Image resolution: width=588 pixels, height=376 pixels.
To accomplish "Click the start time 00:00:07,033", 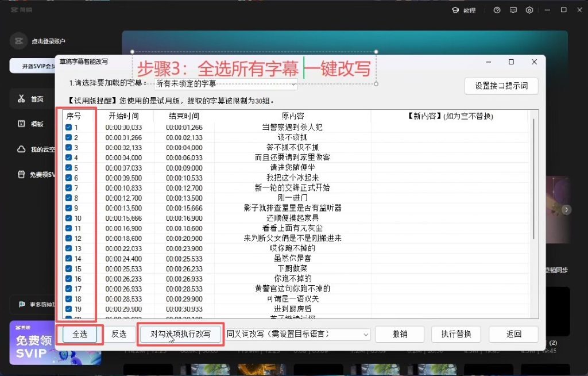I will click(123, 168).
